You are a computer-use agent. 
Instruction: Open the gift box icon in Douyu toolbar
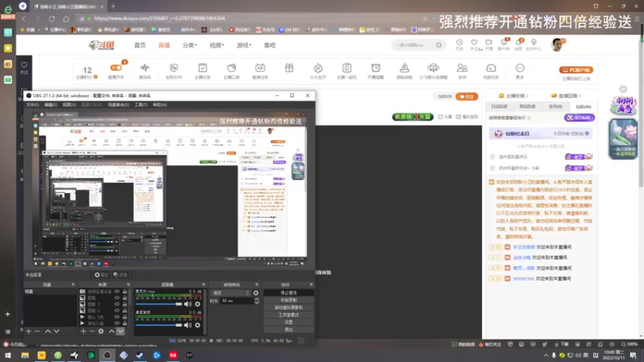click(289, 68)
